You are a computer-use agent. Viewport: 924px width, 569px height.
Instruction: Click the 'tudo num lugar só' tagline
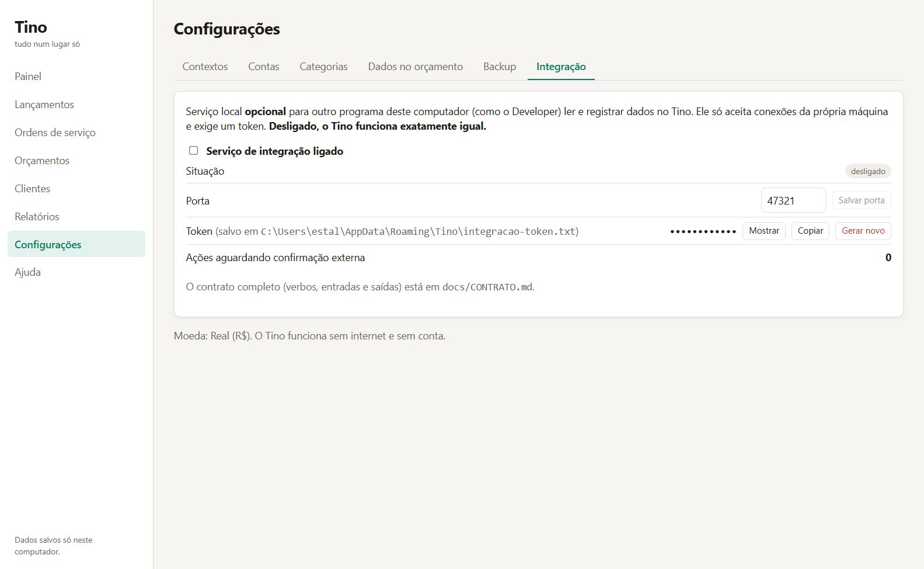47,44
